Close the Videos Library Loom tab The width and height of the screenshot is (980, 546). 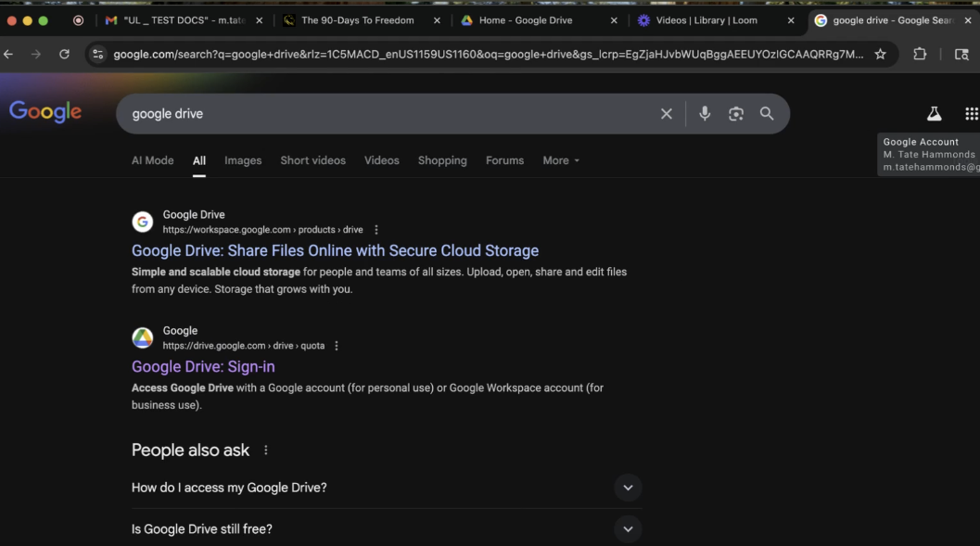tap(791, 20)
